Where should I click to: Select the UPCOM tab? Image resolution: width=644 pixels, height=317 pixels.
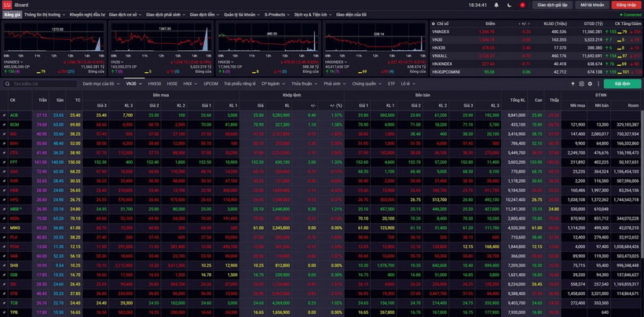(210, 83)
